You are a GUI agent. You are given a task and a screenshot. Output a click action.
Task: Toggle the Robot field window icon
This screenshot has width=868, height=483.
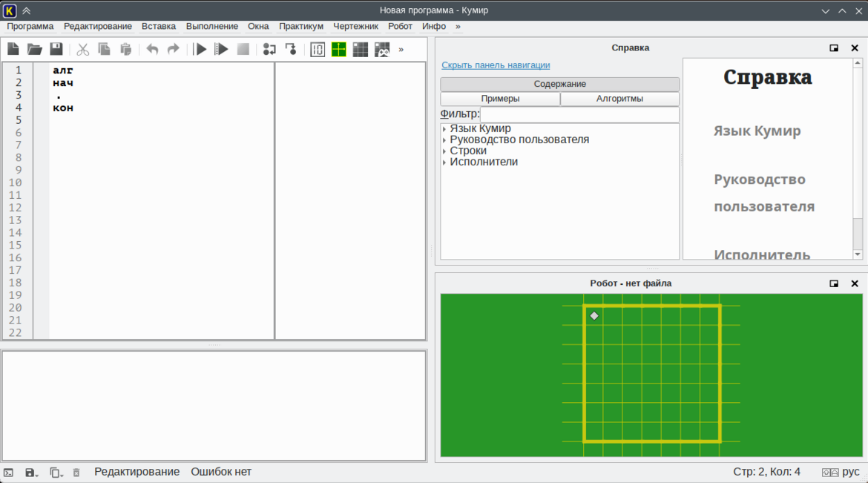tap(361, 49)
